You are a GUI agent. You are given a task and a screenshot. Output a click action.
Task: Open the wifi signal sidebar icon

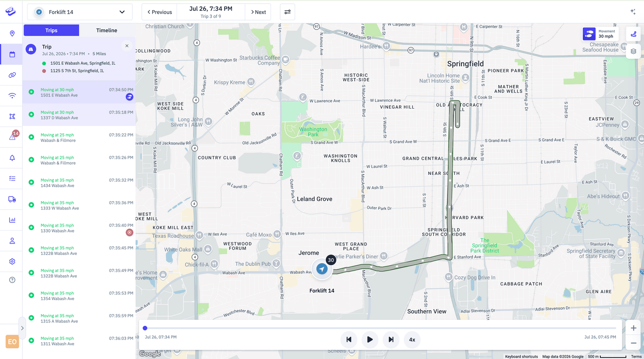12,96
